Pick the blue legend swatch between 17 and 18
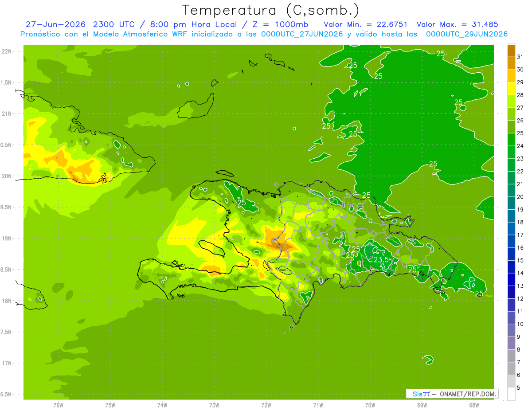This screenshot has height=411, width=532. coord(511,228)
